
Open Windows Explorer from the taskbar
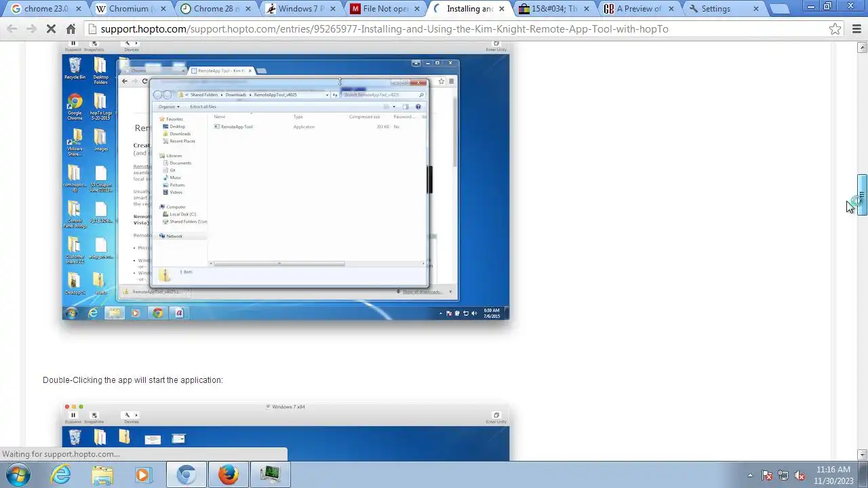pyautogui.click(x=102, y=474)
